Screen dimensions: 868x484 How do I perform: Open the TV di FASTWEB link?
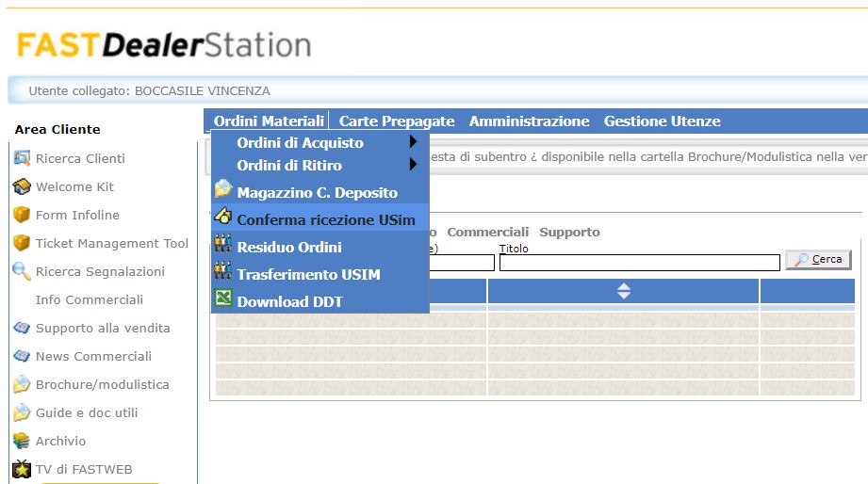tap(84, 469)
